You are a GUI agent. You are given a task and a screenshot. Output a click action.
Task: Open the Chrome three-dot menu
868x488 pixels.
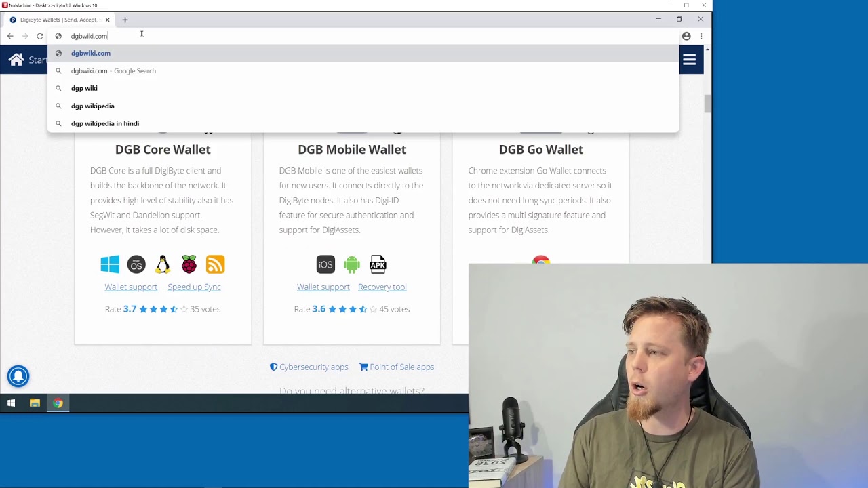tap(701, 36)
